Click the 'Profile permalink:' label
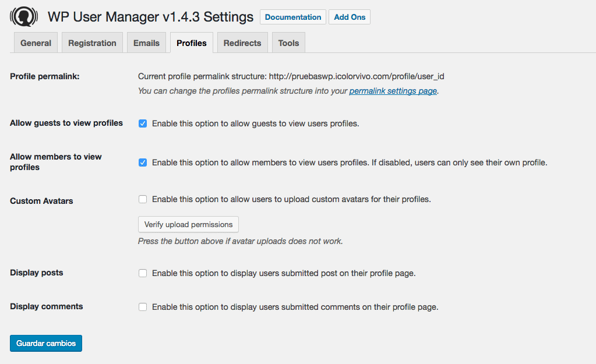 pos(45,76)
